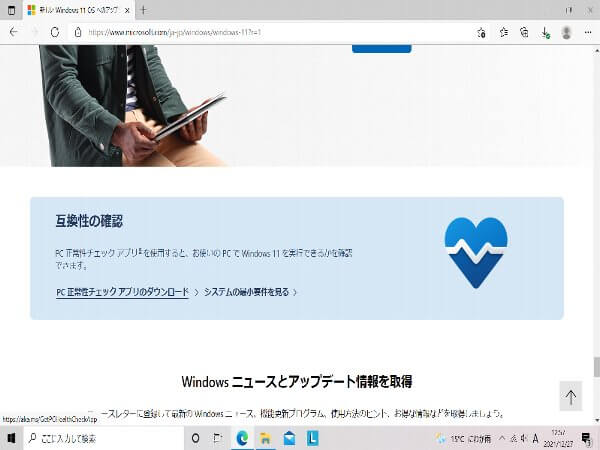
Task: Click the 互換性の確認 heading
Action: click(x=89, y=221)
